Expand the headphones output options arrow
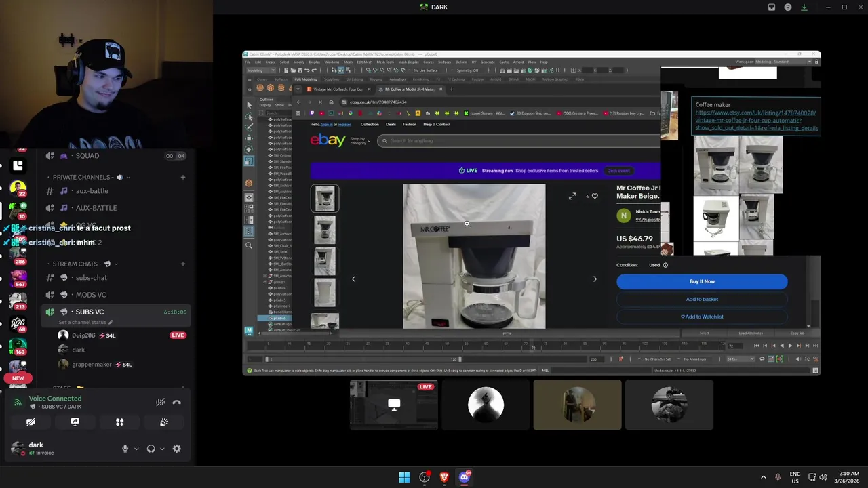Screen dimensions: 868x488 pos(162,449)
